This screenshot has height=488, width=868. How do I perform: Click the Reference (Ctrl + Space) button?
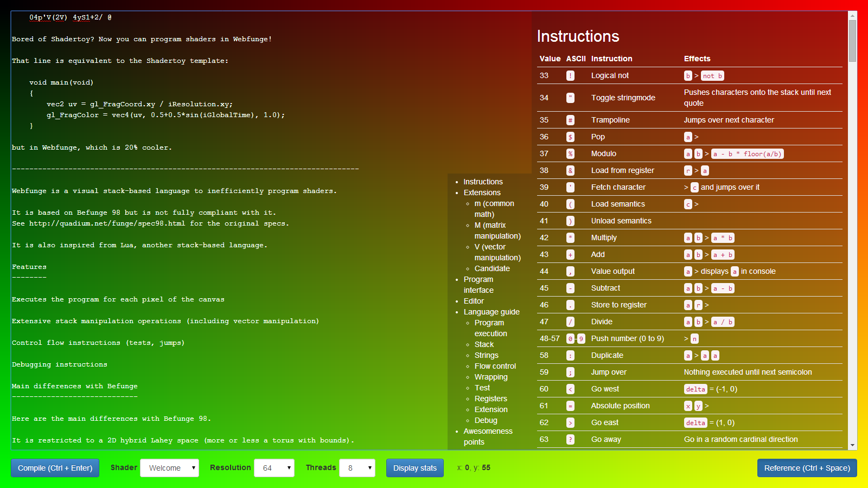coord(807,468)
